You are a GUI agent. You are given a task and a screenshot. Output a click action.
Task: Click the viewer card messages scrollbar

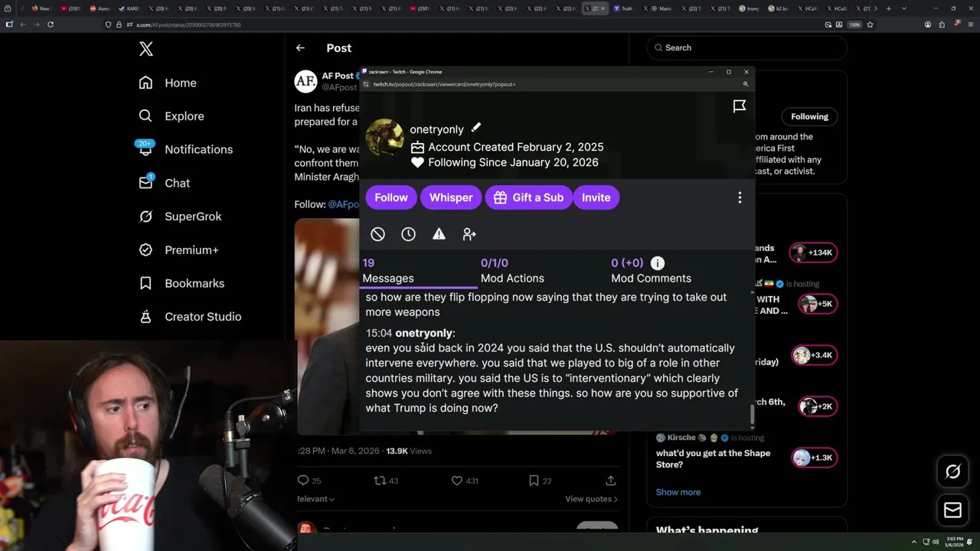[x=752, y=414]
